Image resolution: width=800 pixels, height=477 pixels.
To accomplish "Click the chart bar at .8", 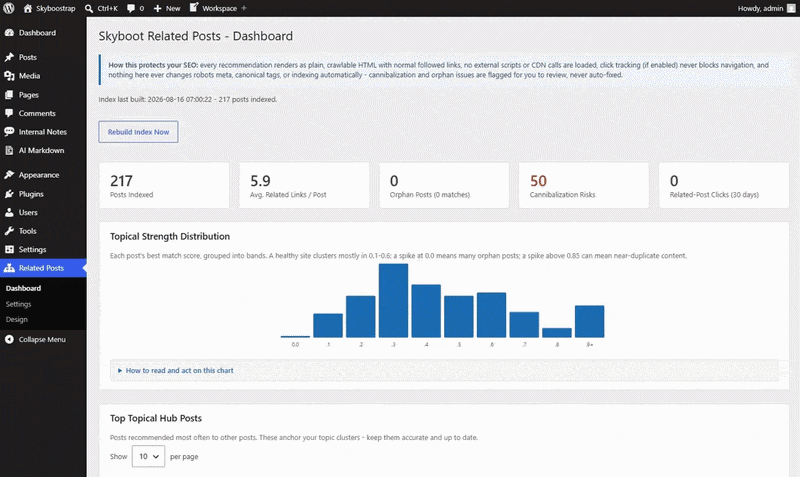I will pyautogui.click(x=557, y=333).
